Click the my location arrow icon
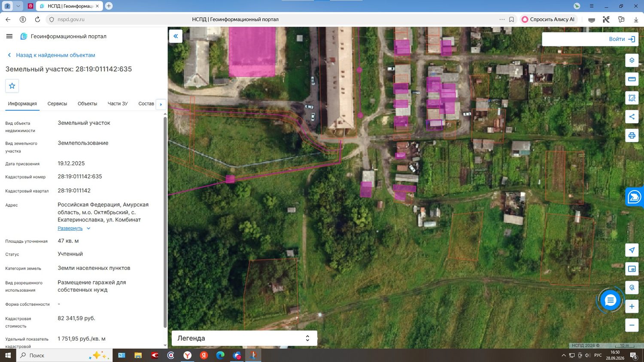 pos(632,250)
